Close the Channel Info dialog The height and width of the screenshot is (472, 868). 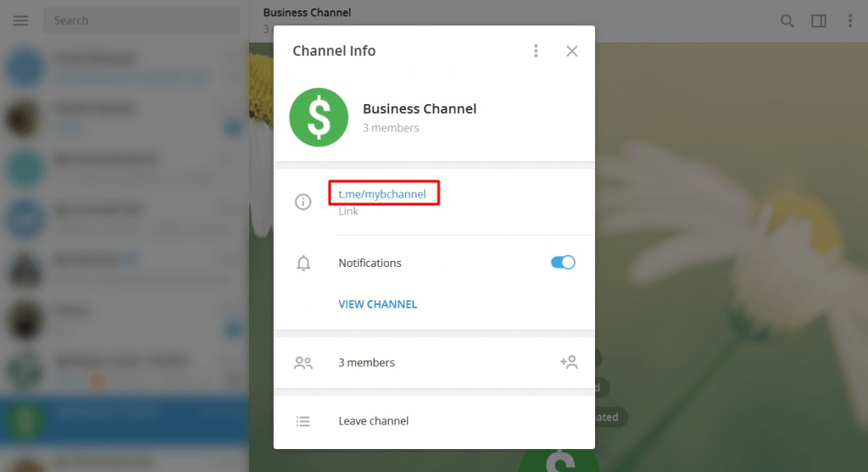coord(572,51)
